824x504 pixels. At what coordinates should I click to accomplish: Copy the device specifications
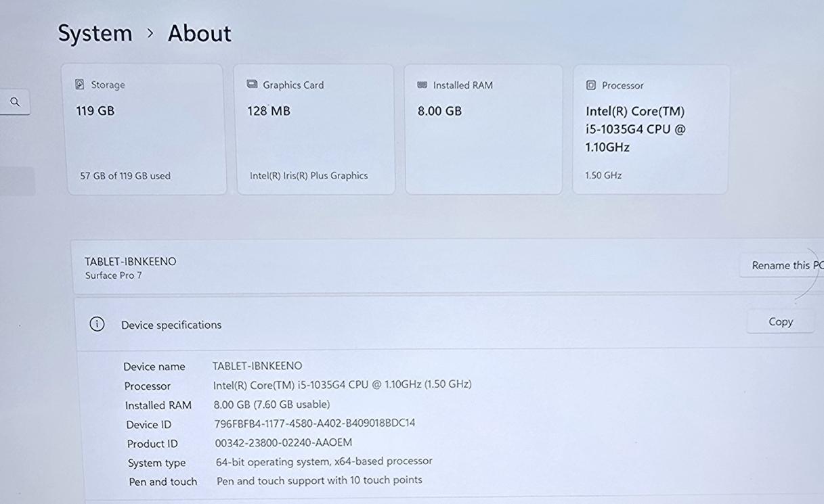[x=781, y=322]
